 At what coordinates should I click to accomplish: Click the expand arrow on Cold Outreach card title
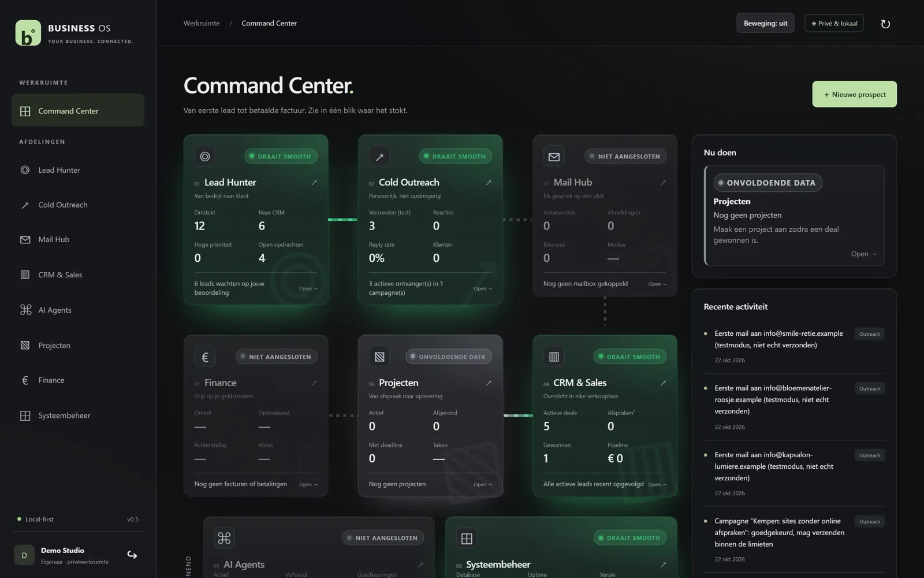(x=489, y=183)
